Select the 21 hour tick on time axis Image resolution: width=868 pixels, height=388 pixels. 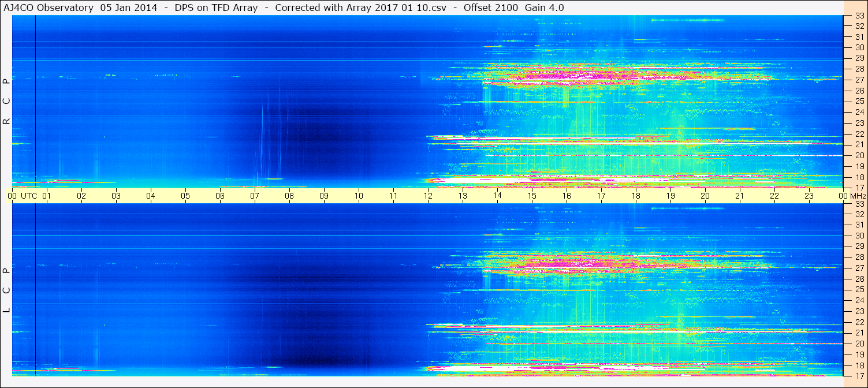tap(740, 196)
